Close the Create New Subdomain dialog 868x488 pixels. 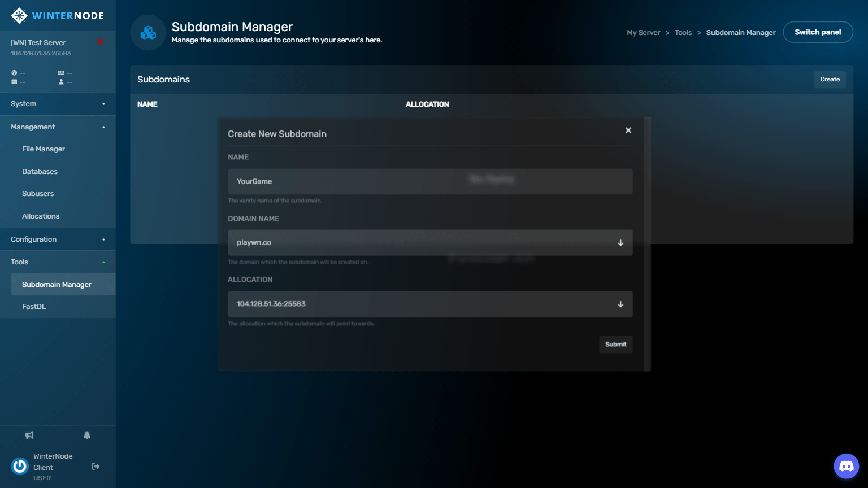point(628,130)
